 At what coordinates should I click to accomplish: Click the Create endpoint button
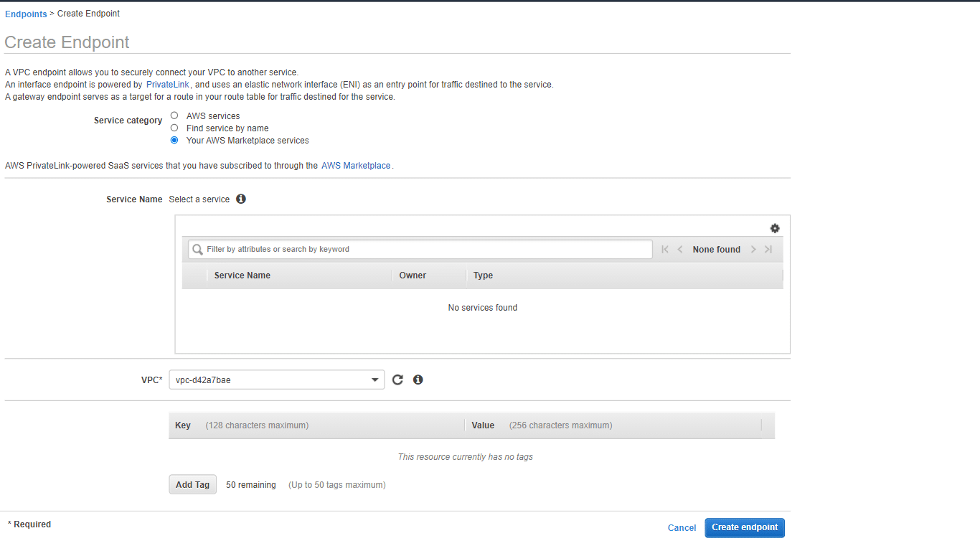(745, 527)
